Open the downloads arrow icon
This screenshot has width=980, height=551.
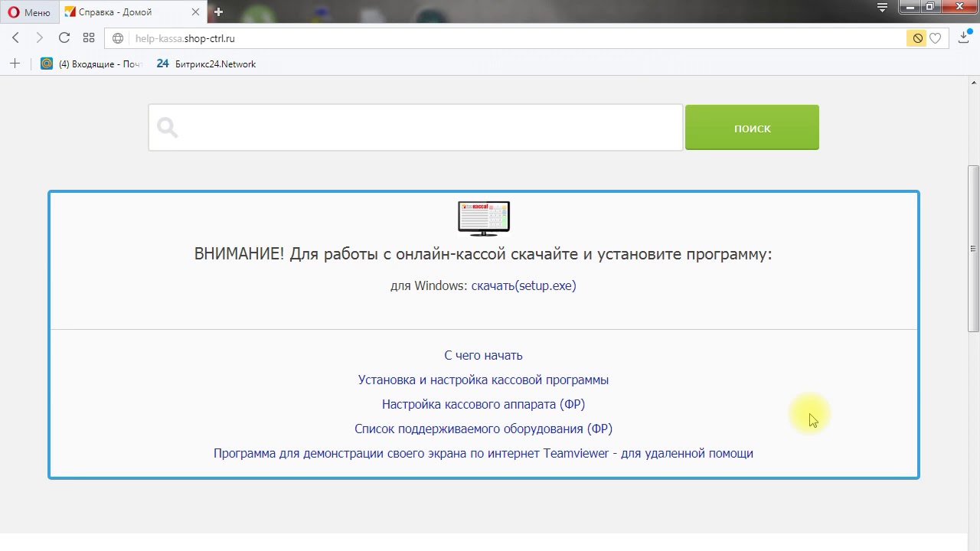965,37
